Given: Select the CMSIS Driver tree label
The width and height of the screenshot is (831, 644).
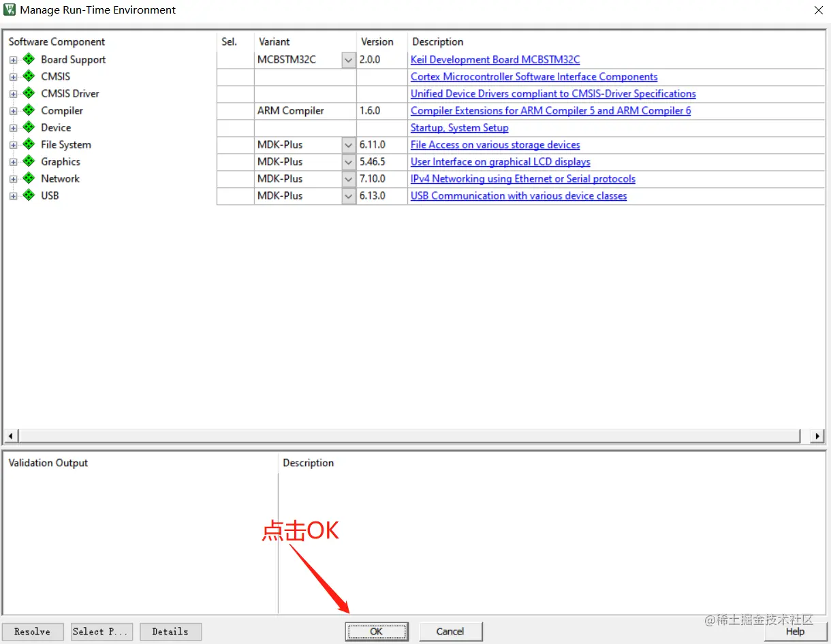Looking at the screenshot, I should (x=70, y=94).
